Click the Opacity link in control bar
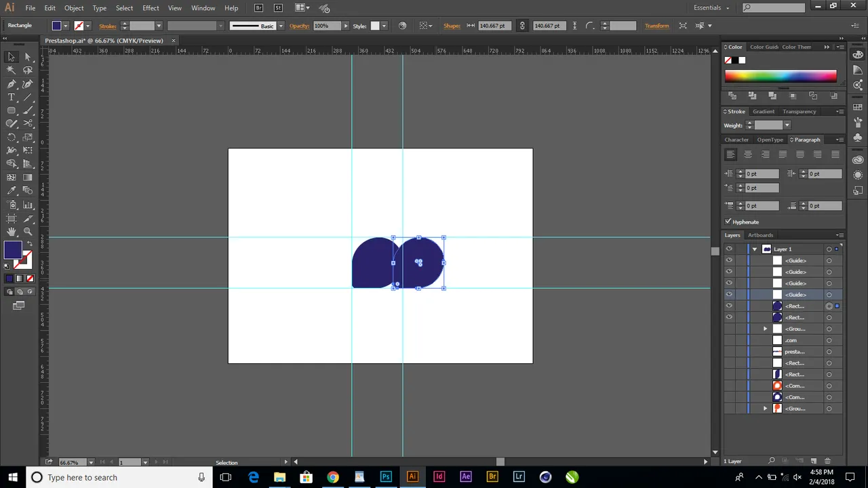 click(299, 26)
